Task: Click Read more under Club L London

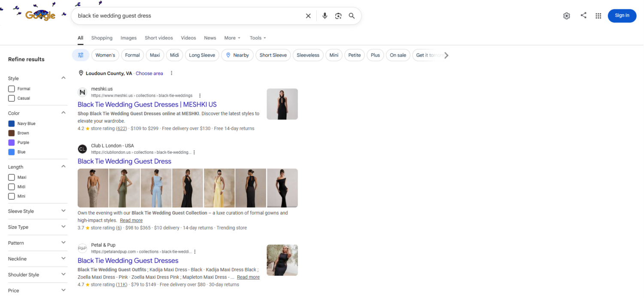Action: coord(131,220)
